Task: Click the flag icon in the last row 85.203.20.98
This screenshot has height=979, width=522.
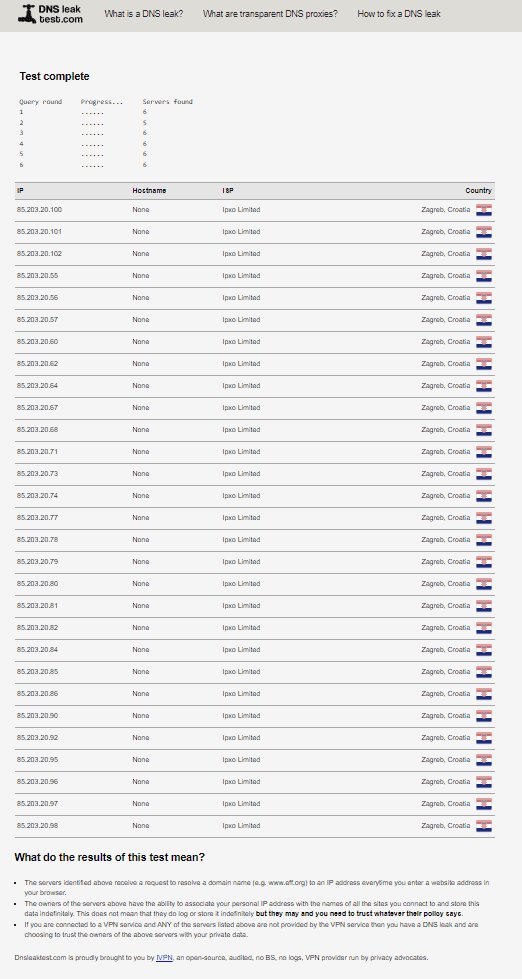Action: [x=484, y=826]
